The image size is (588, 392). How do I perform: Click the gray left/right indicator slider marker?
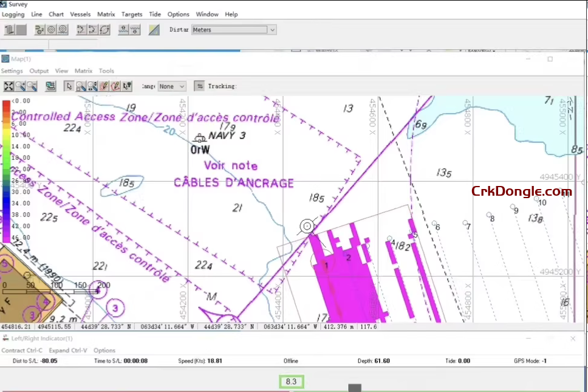click(x=355, y=388)
